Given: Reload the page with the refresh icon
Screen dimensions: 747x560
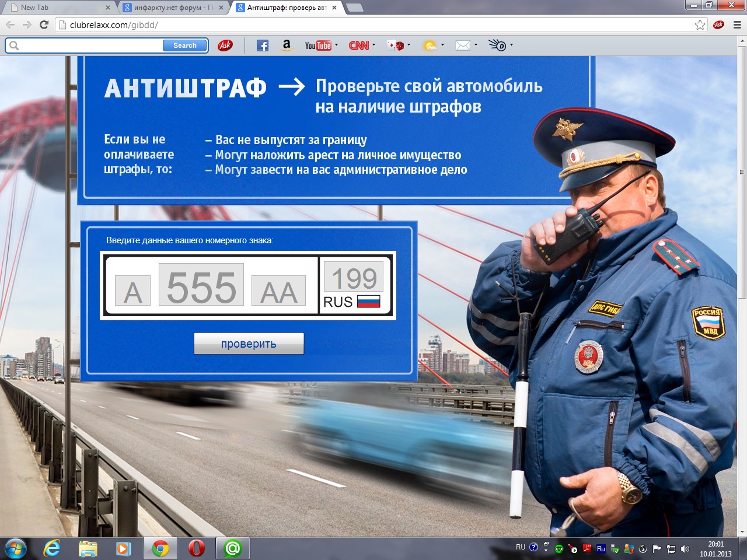Looking at the screenshot, I should [x=44, y=24].
